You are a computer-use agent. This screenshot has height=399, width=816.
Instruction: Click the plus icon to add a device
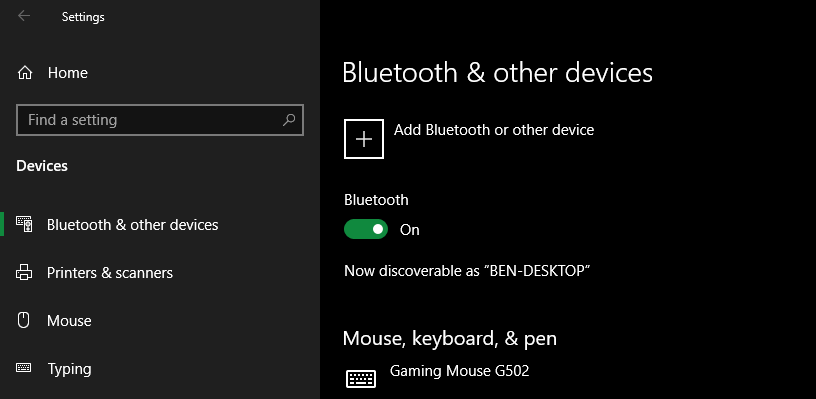(364, 139)
